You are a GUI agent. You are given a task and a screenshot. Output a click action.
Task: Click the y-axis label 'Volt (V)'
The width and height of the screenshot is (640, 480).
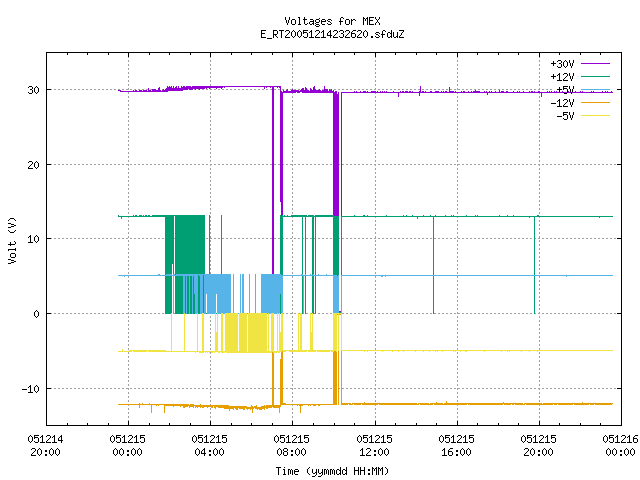click(12, 240)
